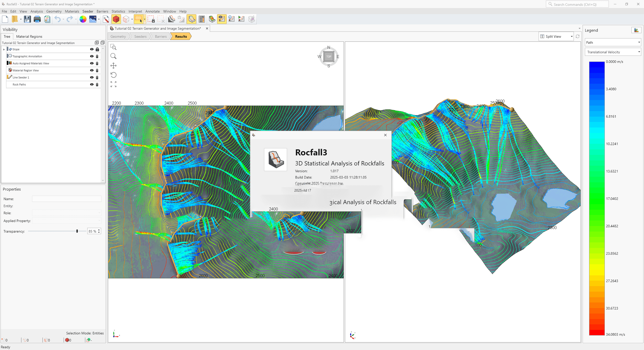Image resolution: width=644 pixels, height=350 pixels.
Task: Go to the Barriers workflow step
Action: pos(161,36)
